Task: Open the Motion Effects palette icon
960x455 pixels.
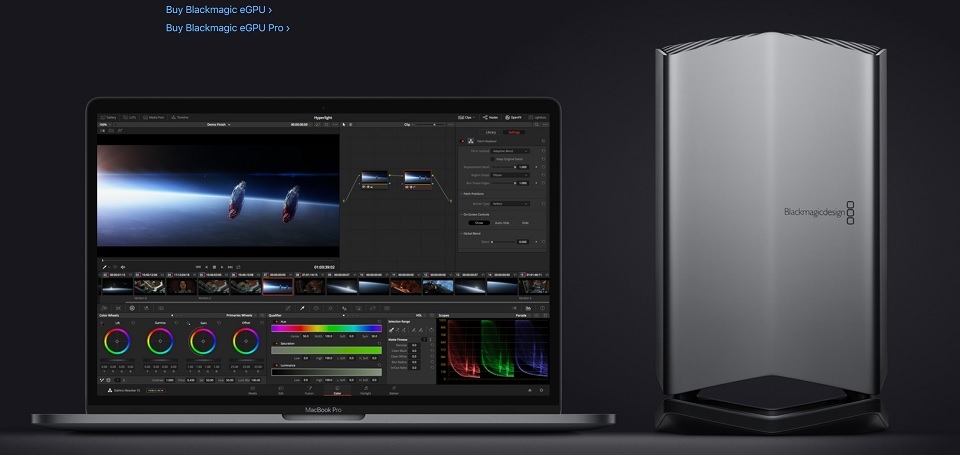Action: [160, 308]
